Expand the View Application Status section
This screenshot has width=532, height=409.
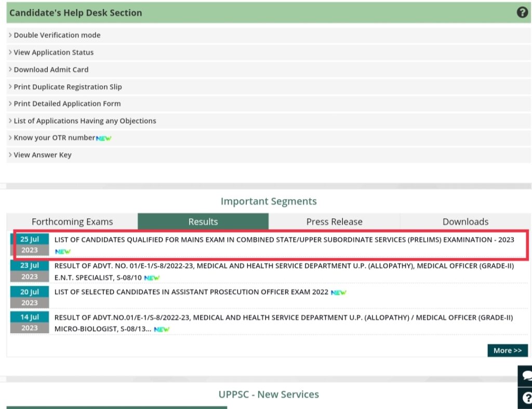tap(54, 52)
